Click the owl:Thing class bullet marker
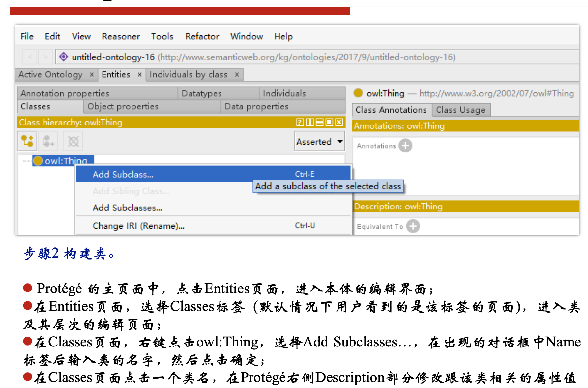This screenshot has width=588, height=388. tap(38, 160)
